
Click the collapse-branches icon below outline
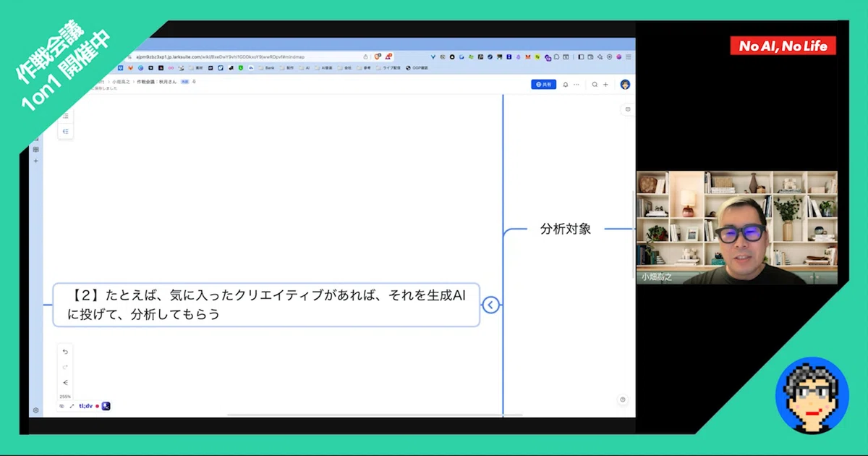65,131
